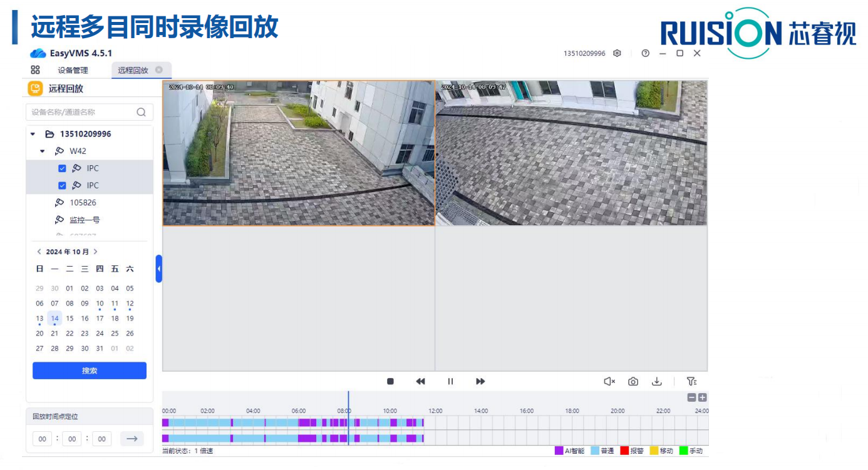Go to next month in calendar
The height and width of the screenshot is (470, 868).
(x=96, y=252)
